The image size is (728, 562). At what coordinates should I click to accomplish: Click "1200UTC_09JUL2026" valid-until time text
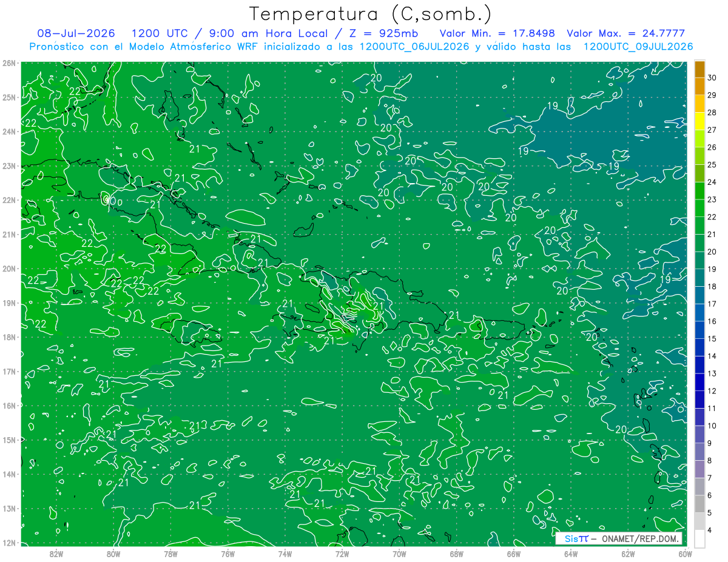click(638, 47)
